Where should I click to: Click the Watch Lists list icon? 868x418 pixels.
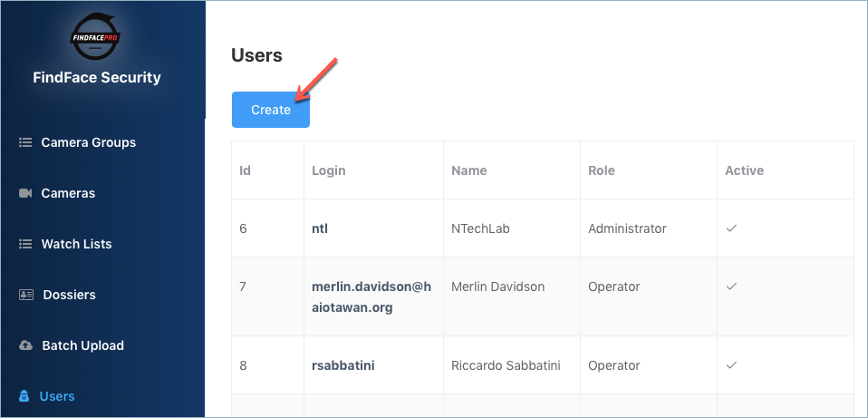[x=24, y=244]
